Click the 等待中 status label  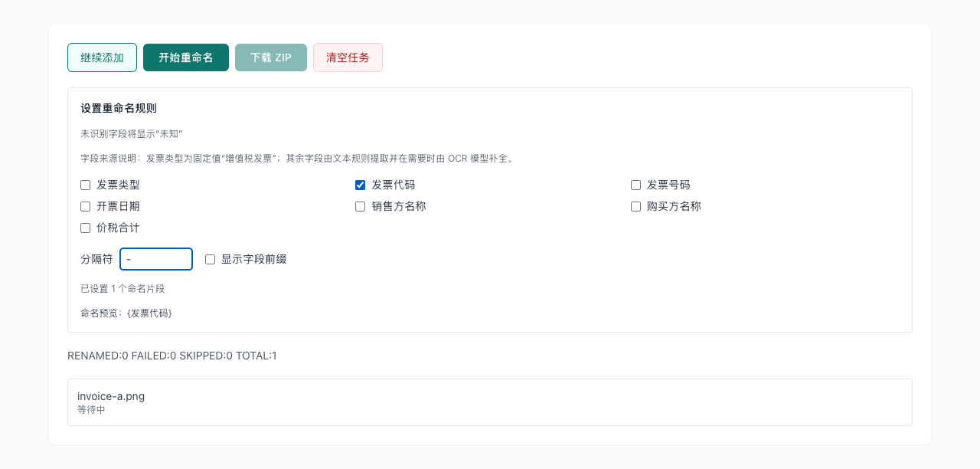point(90,409)
